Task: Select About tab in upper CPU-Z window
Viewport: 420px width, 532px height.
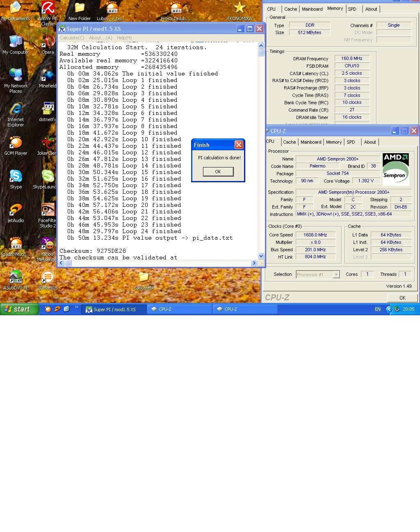Action: tap(371, 9)
